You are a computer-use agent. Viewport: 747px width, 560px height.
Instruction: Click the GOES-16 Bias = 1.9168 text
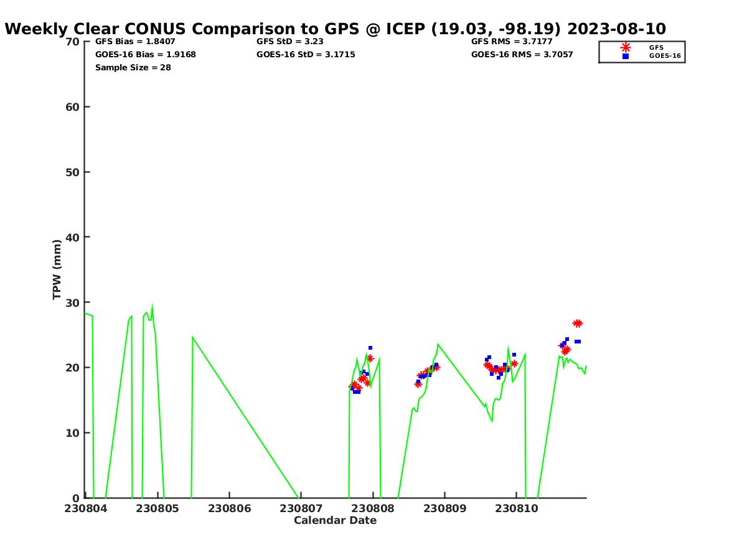[x=145, y=55]
